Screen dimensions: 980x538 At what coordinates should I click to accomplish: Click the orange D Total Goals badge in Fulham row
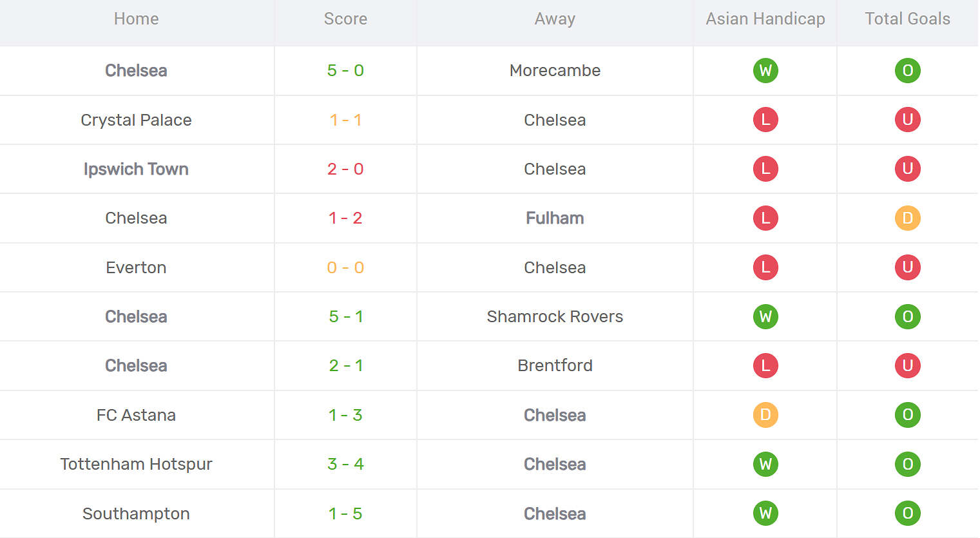(907, 218)
